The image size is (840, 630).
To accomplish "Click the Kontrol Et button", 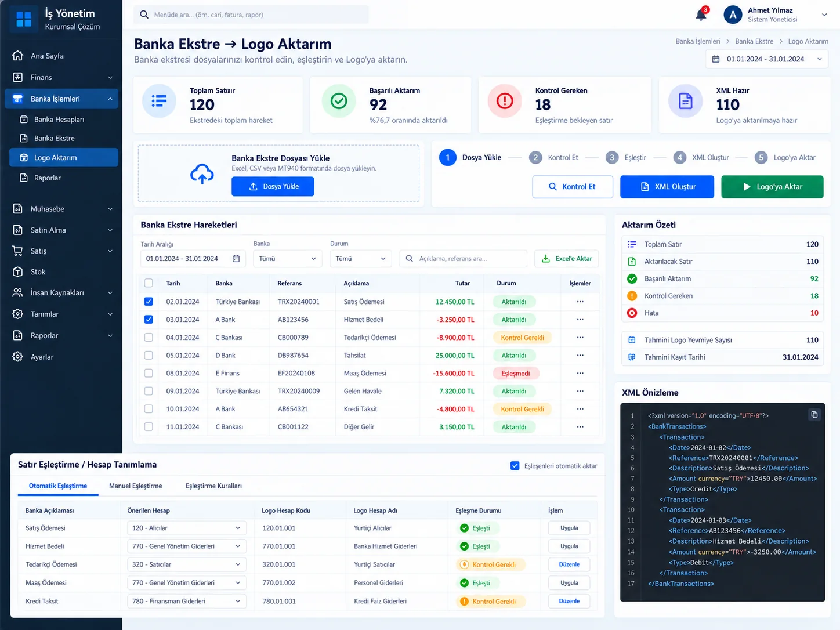I will coord(573,187).
